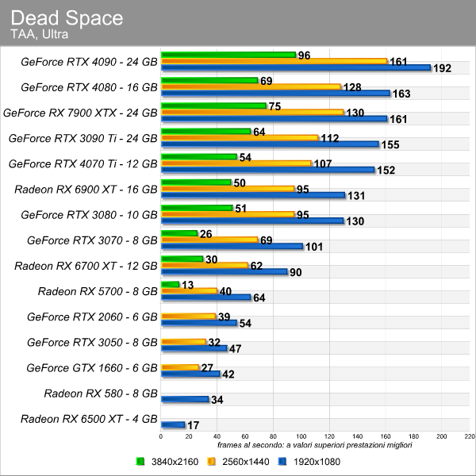Click the RX 6900 XT blue bar value 131
Image resolution: width=476 pixels, height=476 pixels.
(x=356, y=196)
